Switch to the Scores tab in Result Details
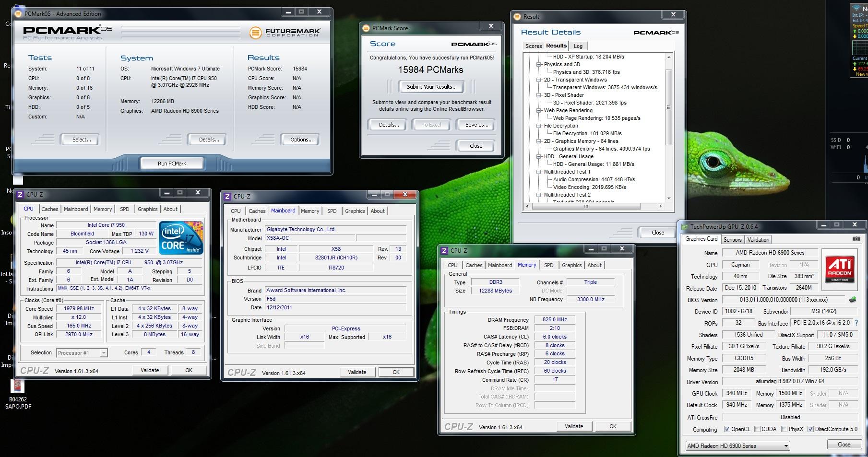Viewport: 868px width, 457px height. (x=533, y=46)
